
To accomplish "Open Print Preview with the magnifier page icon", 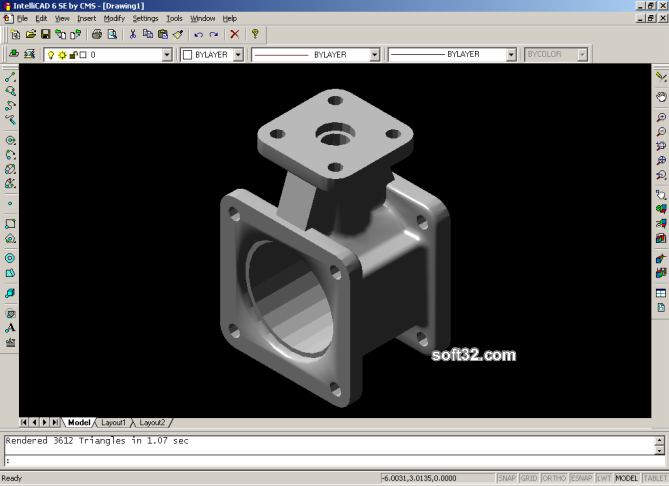I will [x=112, y=35].
